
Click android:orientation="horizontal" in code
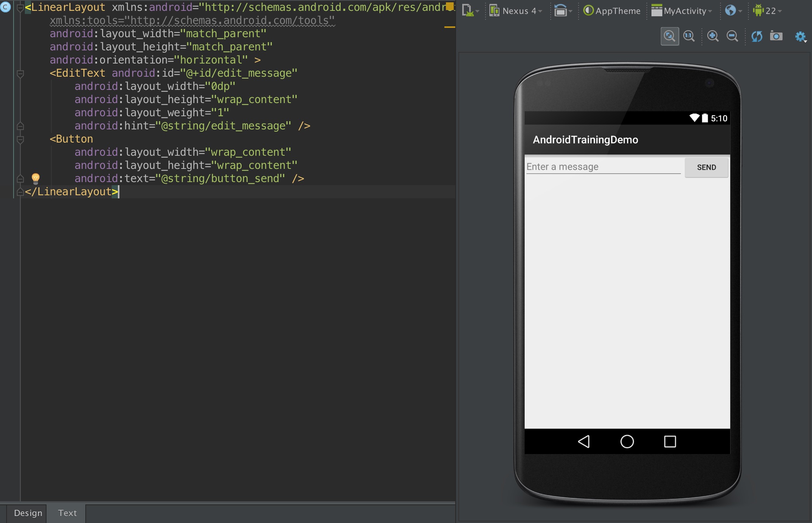click(149, 60)
